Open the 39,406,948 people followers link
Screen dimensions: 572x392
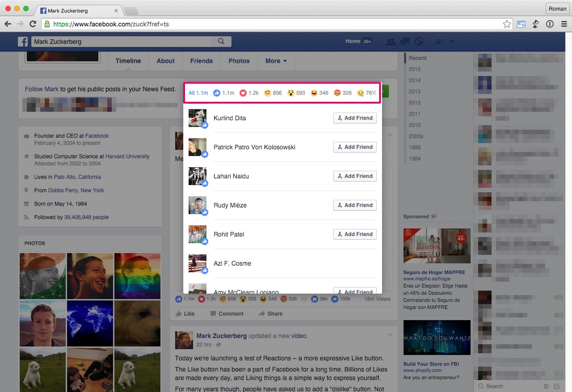[x=86, y=217]
